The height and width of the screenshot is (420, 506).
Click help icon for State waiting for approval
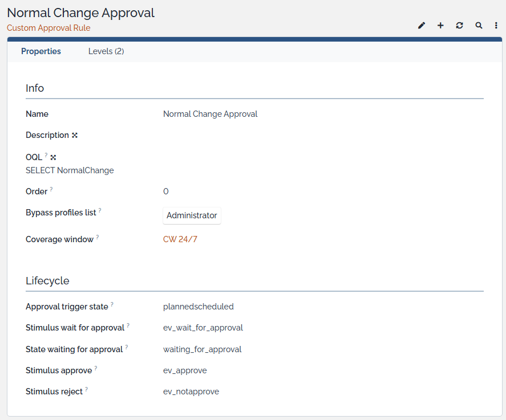tap(127, 347)
